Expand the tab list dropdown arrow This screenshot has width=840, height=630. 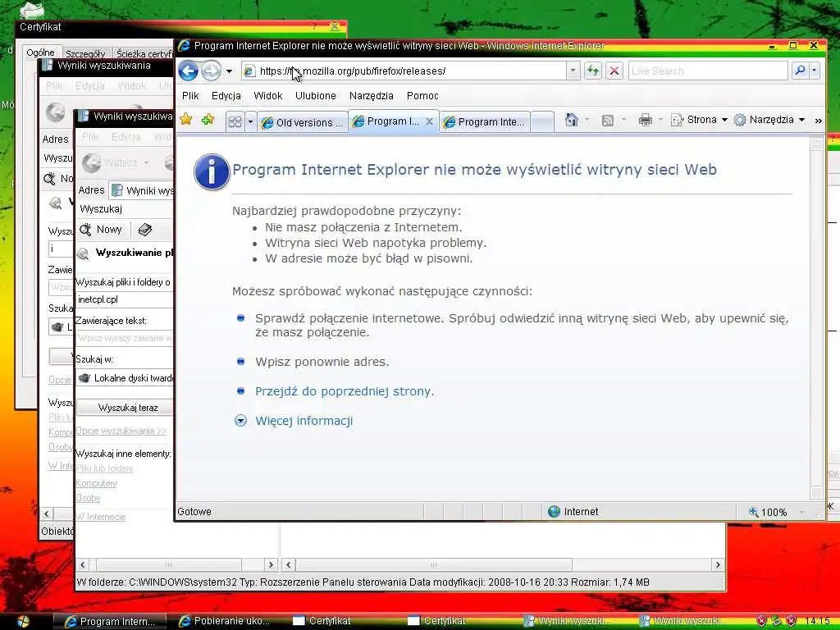(250, 122)
